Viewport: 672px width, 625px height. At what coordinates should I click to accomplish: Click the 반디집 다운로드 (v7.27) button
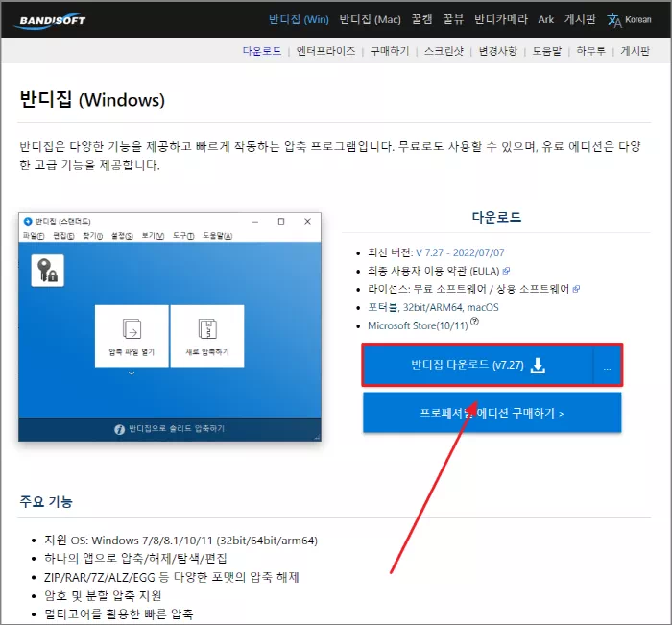[x=478, y=366]
